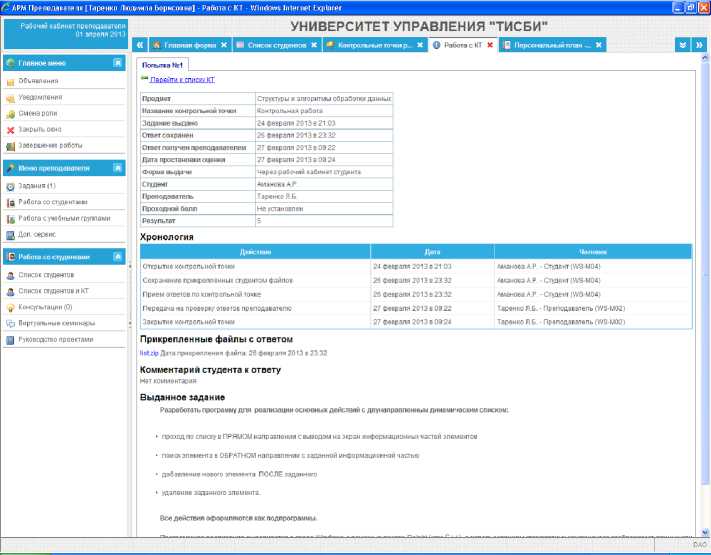Close the Работа с КТ tab

point(490,45)
